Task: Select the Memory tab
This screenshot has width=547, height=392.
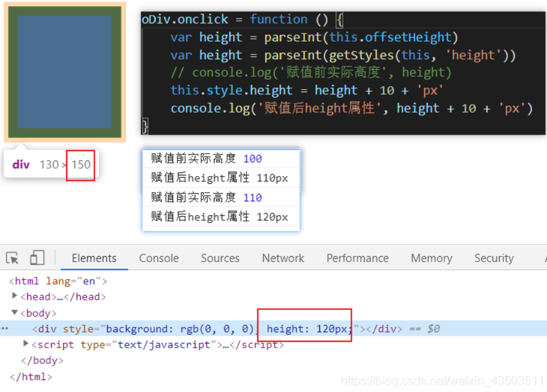Action: (431, 258)
